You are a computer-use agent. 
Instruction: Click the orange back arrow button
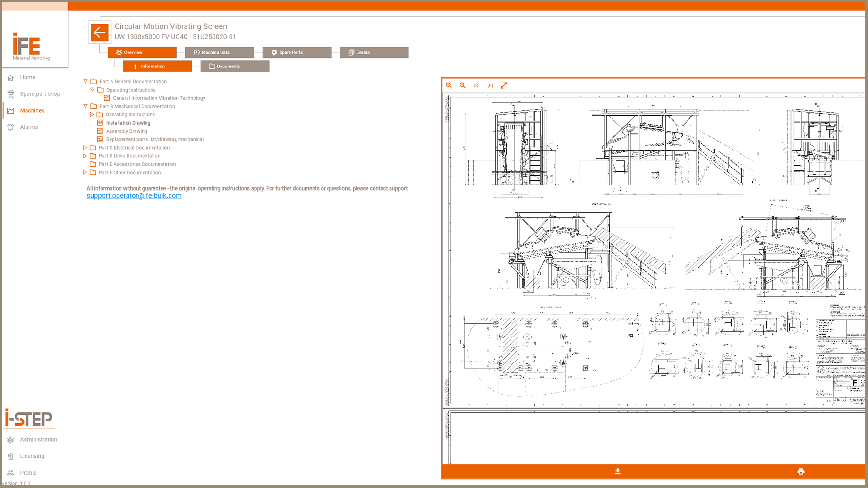[x=99, y=33]
